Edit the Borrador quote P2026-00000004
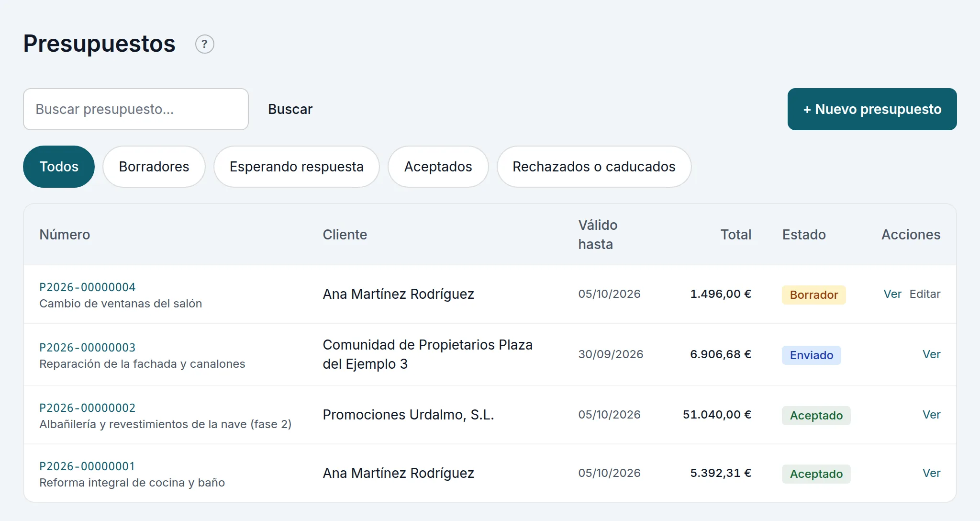The image size is (980, 521). (924, 294)
